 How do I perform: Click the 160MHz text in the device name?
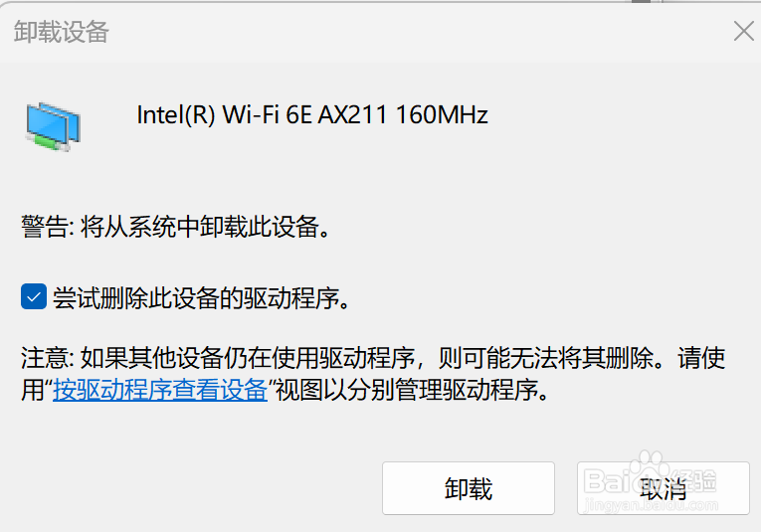(x=442, y=115)
